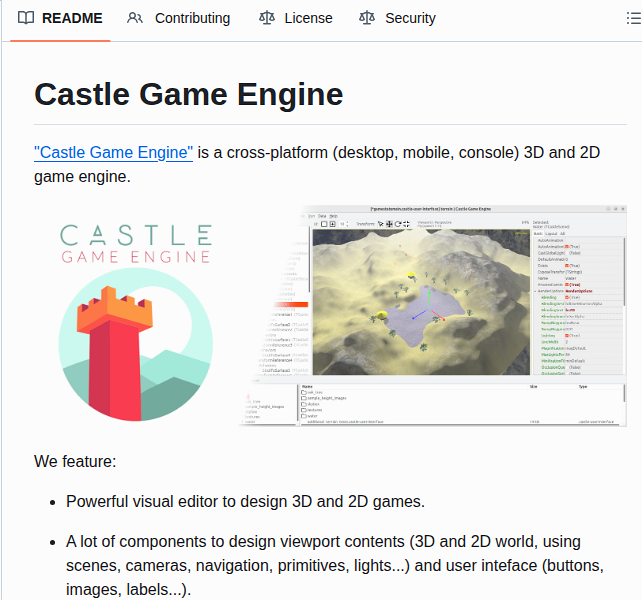Switch to the Security tab
This screenshot has width=642, height=600.
click(397, 18)
